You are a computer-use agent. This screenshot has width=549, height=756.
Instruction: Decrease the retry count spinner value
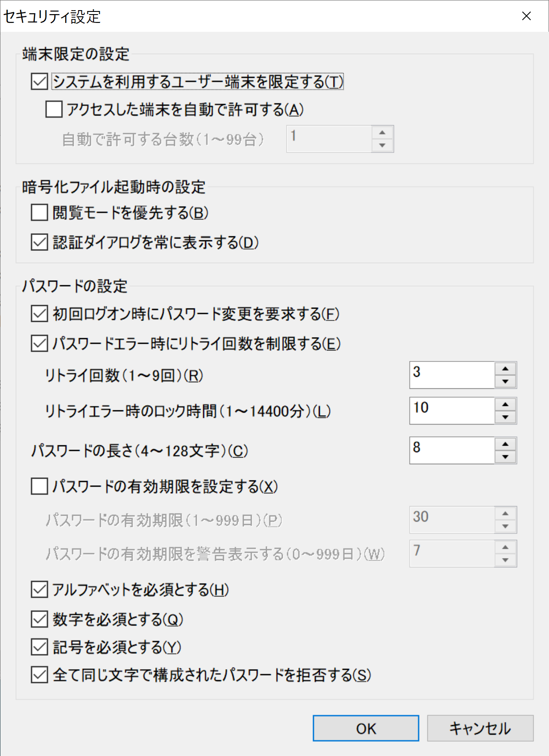coord(505,382)
